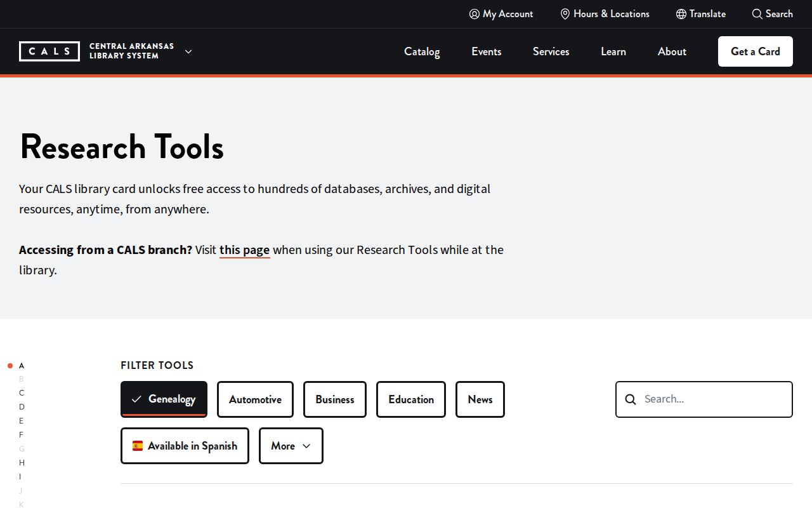Open My Account user icon
Screen dimensions: 812x508
(x=474, y=14)
